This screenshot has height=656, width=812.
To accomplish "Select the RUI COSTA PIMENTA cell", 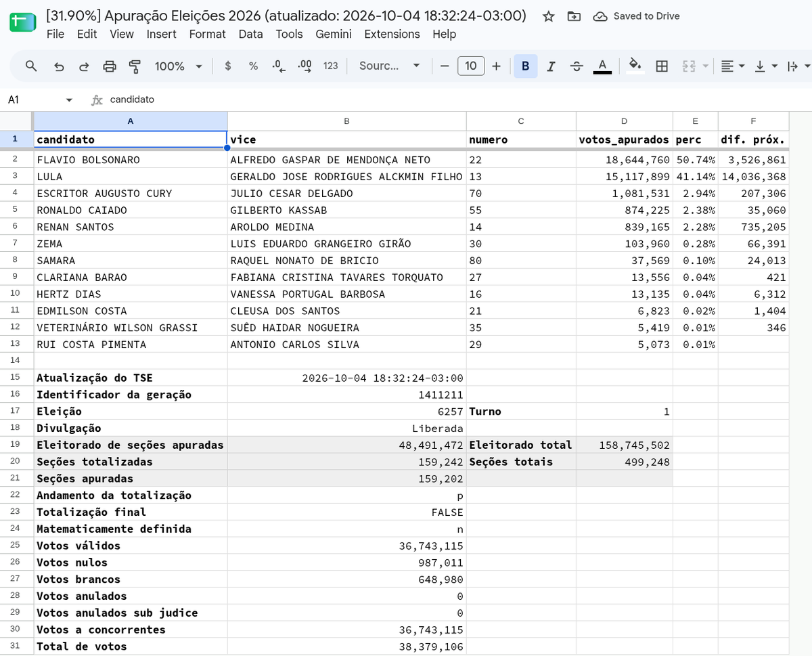I will coord(130,344).
